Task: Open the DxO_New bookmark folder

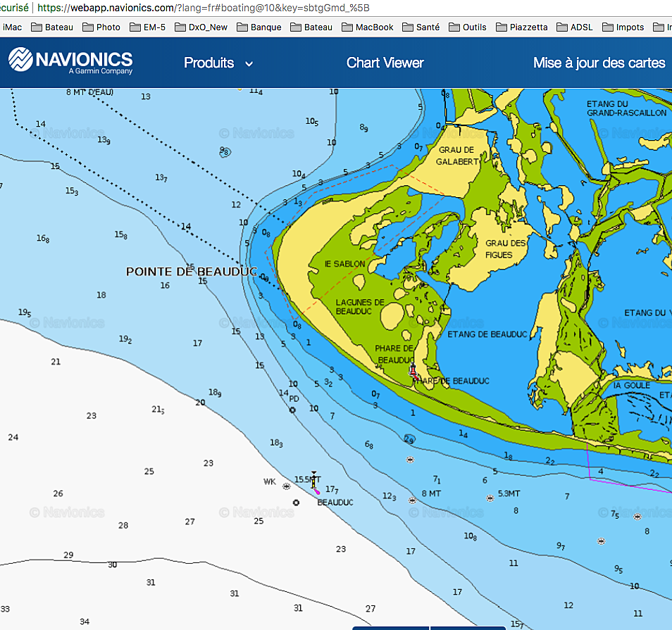Action: [x=201, y=27]
